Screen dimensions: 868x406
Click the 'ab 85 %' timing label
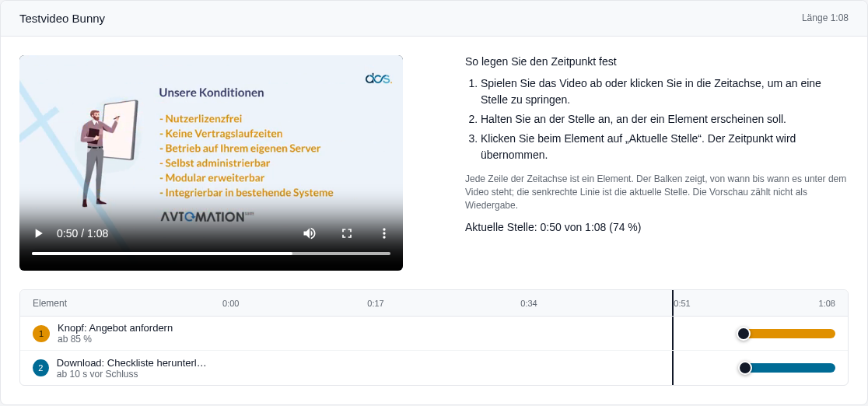[75, 339]
